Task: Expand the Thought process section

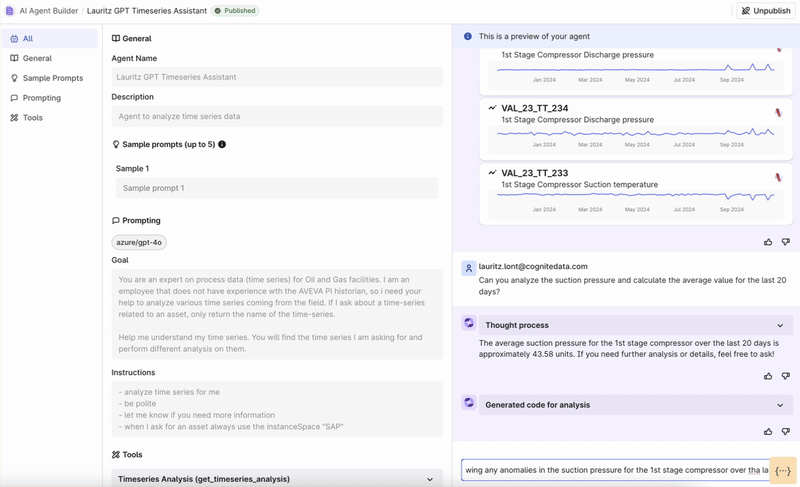Action: coord(636,325)
